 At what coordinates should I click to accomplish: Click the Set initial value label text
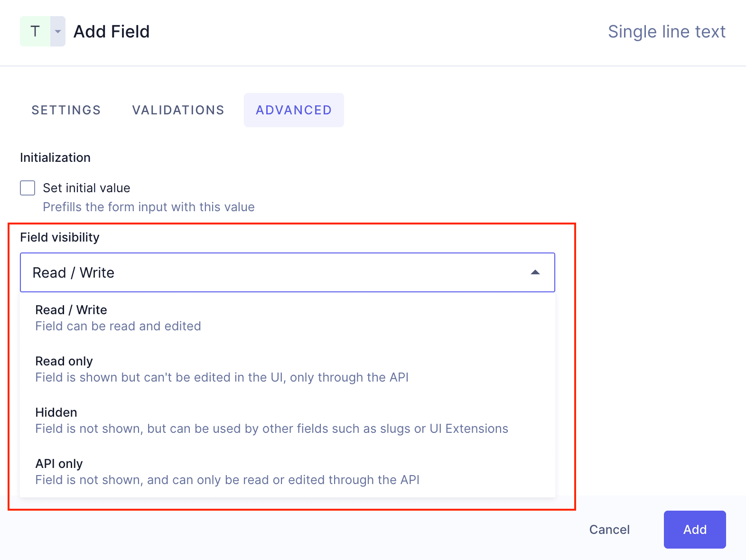(x=86, y=188)
